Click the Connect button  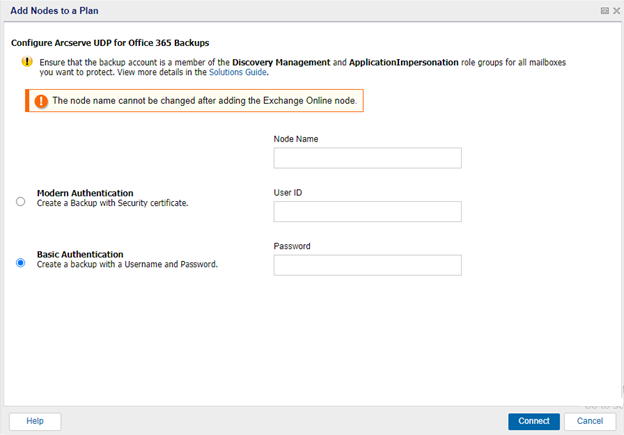(534, 421)
